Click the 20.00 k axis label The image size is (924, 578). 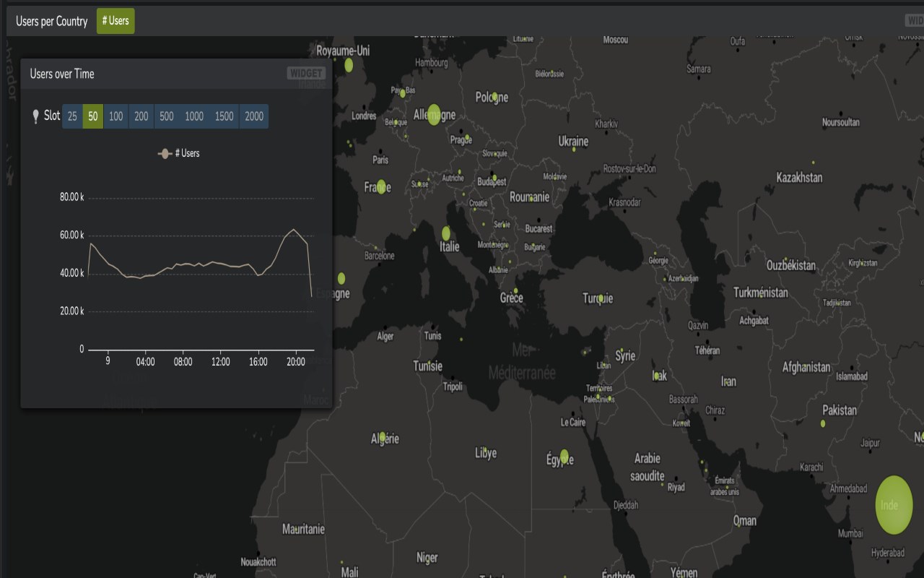pyautogui.click(x=71, y=311)
